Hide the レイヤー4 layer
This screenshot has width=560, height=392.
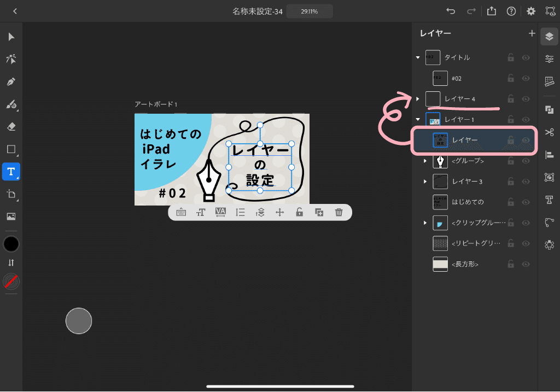point(526,98)
